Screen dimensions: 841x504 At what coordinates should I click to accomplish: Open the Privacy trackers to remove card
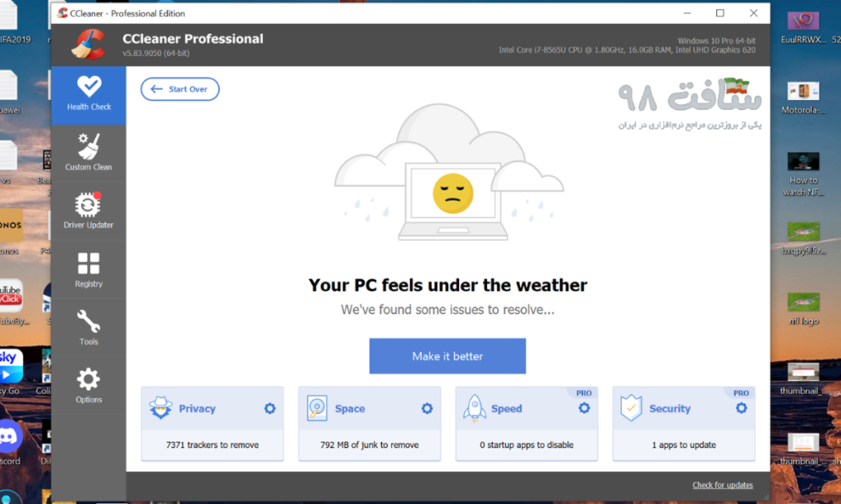212,445
